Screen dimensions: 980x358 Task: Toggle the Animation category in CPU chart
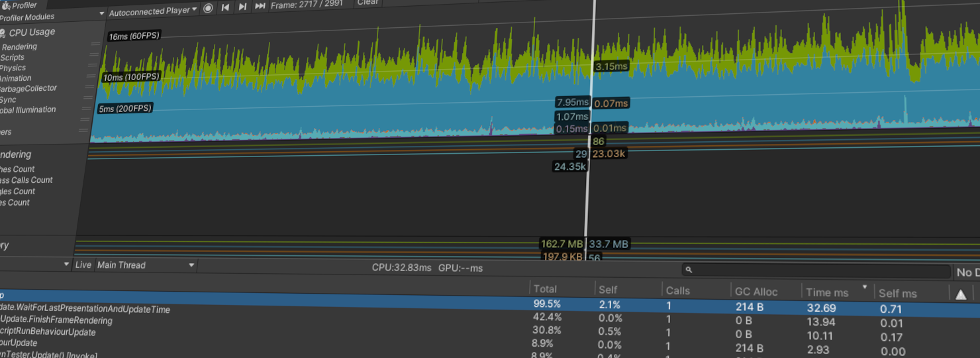click(x=15, y=78)
